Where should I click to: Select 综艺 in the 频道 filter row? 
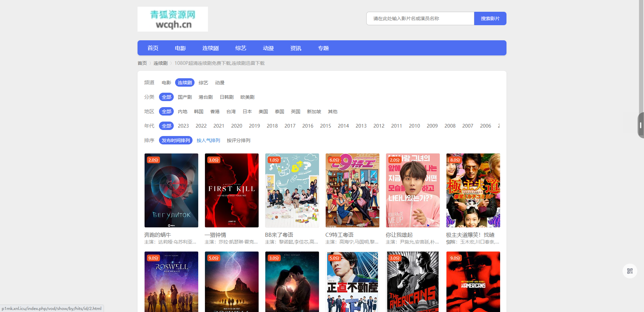pos(203,83)
